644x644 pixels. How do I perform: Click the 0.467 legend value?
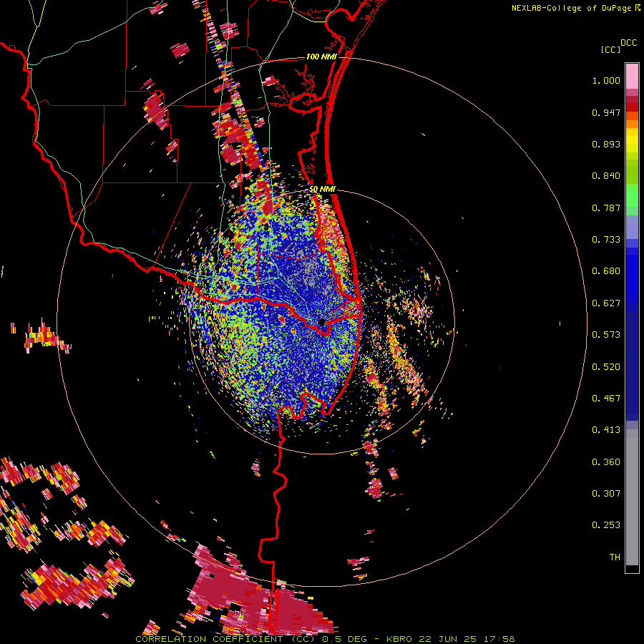[606, 399]
